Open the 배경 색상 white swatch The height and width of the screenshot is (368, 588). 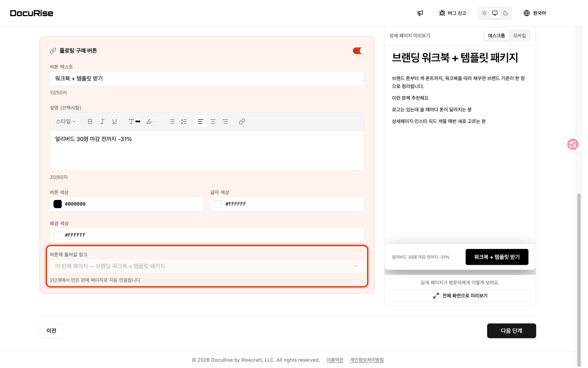[x=58, y=235]
